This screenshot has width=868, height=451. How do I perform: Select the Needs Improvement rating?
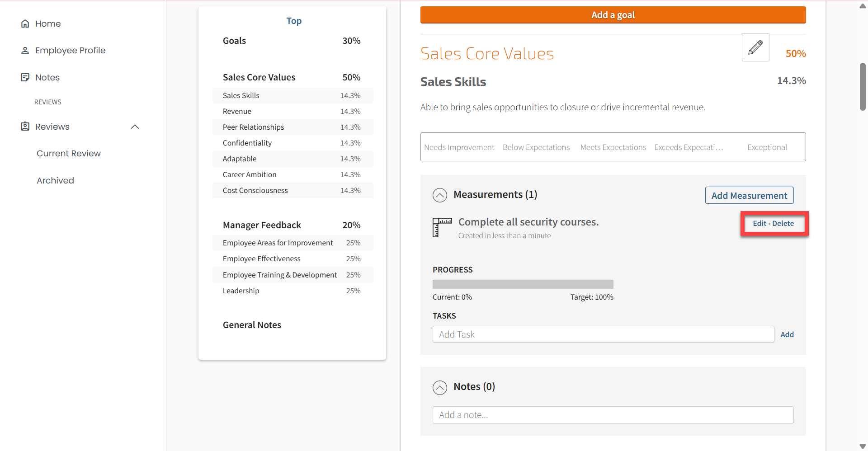click(x=459, y=147)
